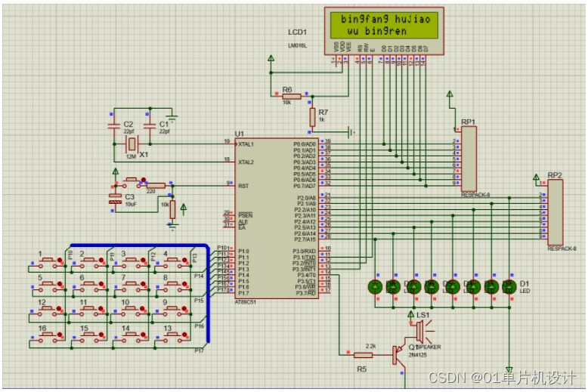Click the reset push button near C3

tap(132, 182)
